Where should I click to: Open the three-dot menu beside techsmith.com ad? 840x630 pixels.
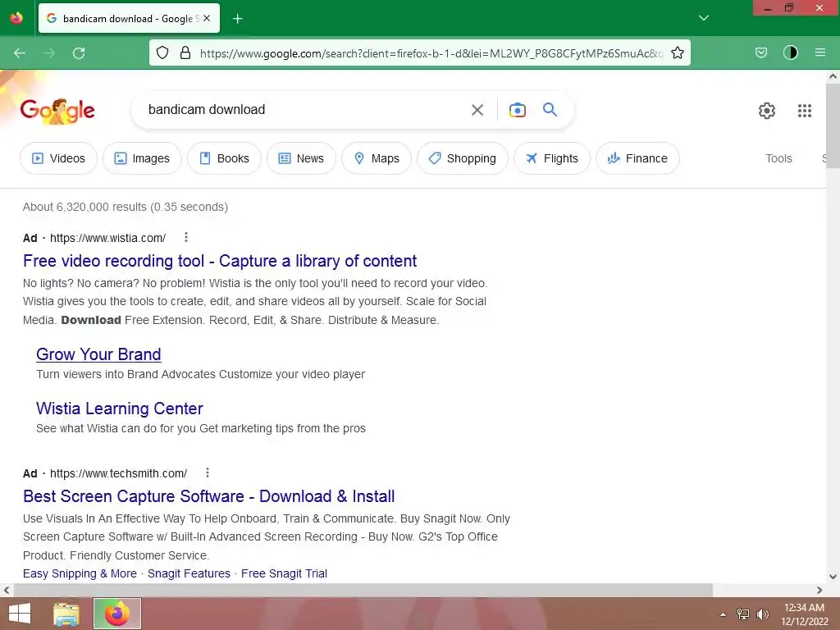208,472
